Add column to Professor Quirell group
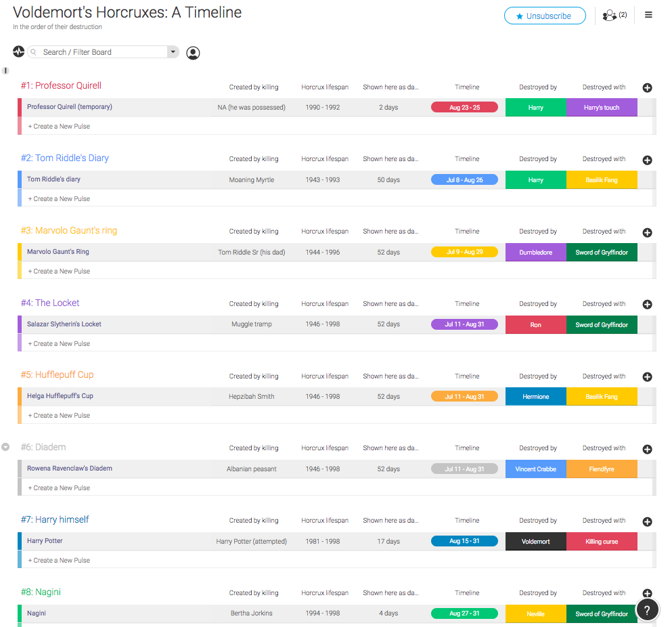 pyautogui.click(x=647, y=88)
